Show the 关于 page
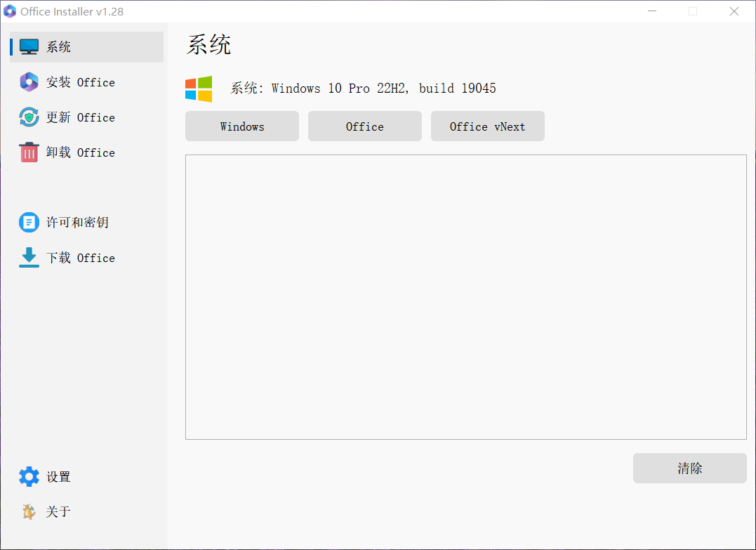 (87, 512)
